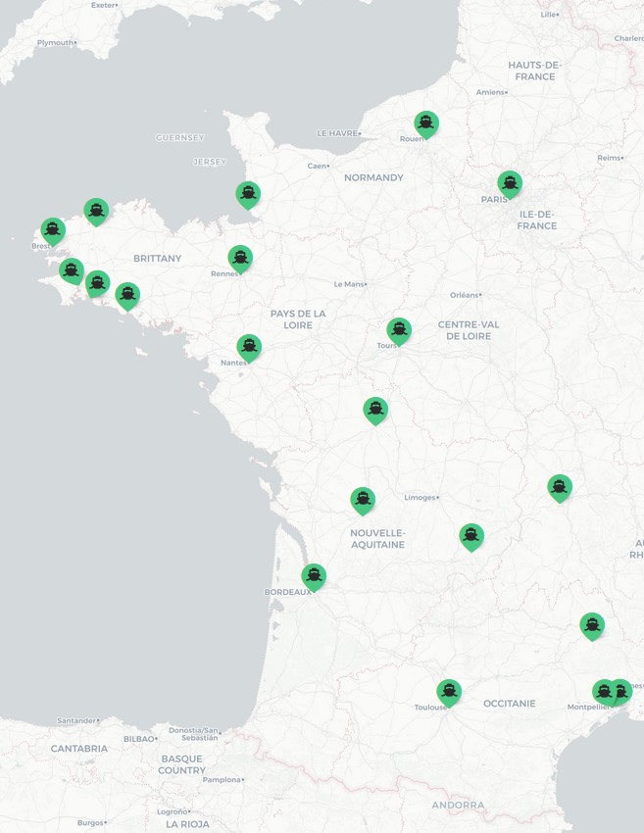
Task: Click the lone marker north of Montpellier
Action: (592, 625)
